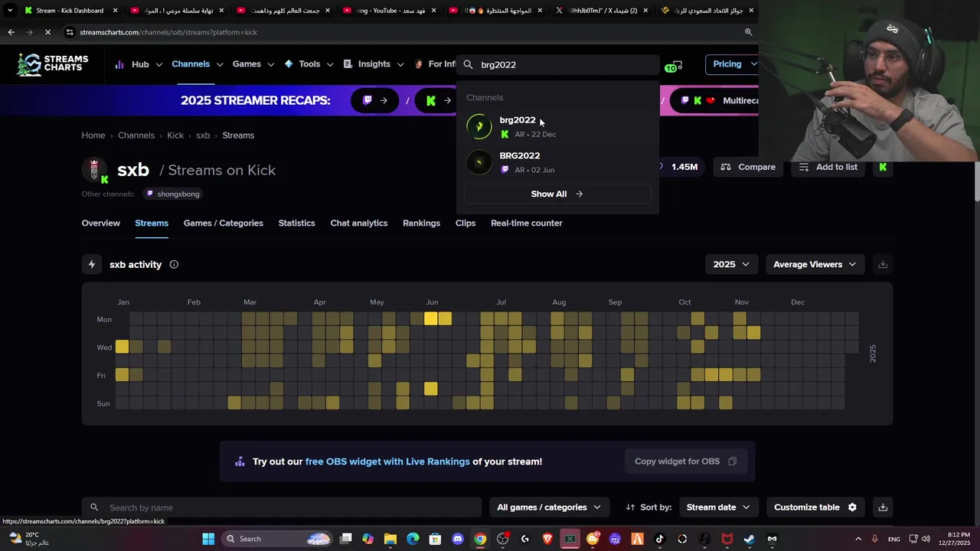Select brg2022 Kick channel search result

557,127
